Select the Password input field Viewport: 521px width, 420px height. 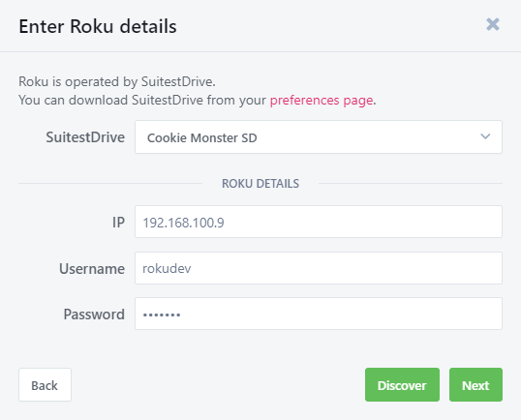(319, 314)
